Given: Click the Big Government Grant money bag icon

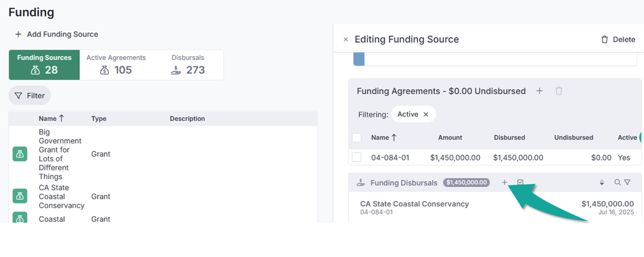Looking at the screenshot, I should 20,154.
